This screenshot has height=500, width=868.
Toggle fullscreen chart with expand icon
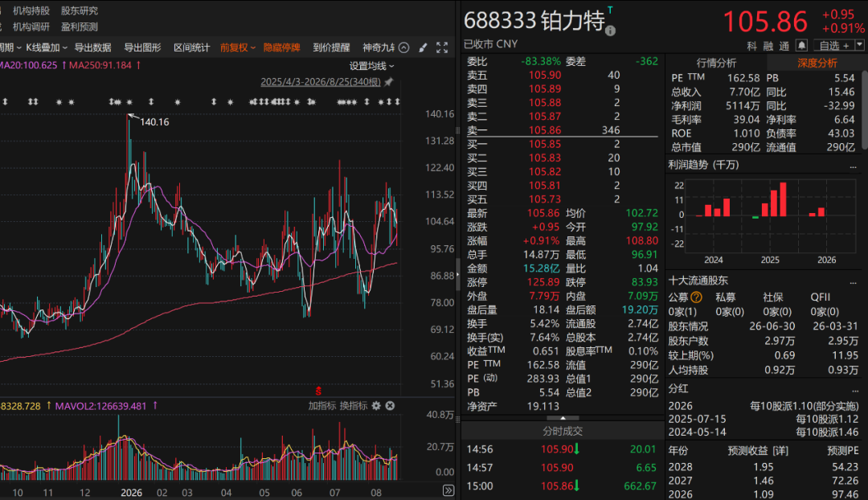442,47
